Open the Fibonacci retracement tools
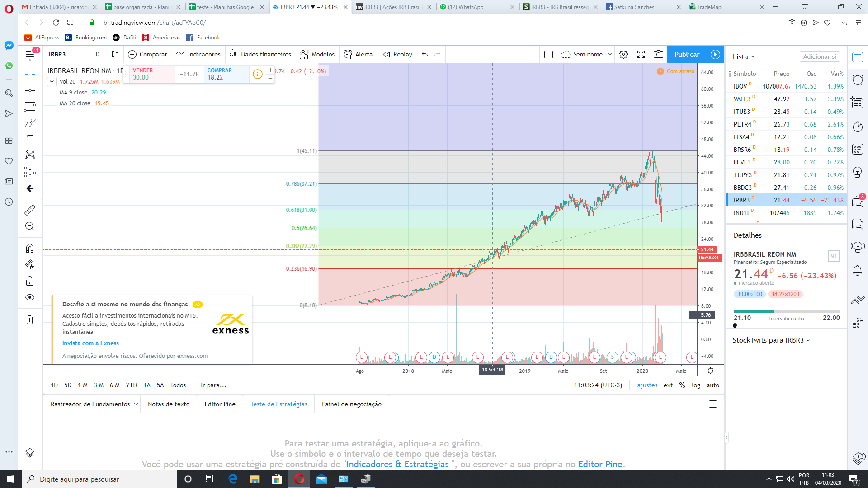This screenshot has height=488, width=868. tap(30, 107)
